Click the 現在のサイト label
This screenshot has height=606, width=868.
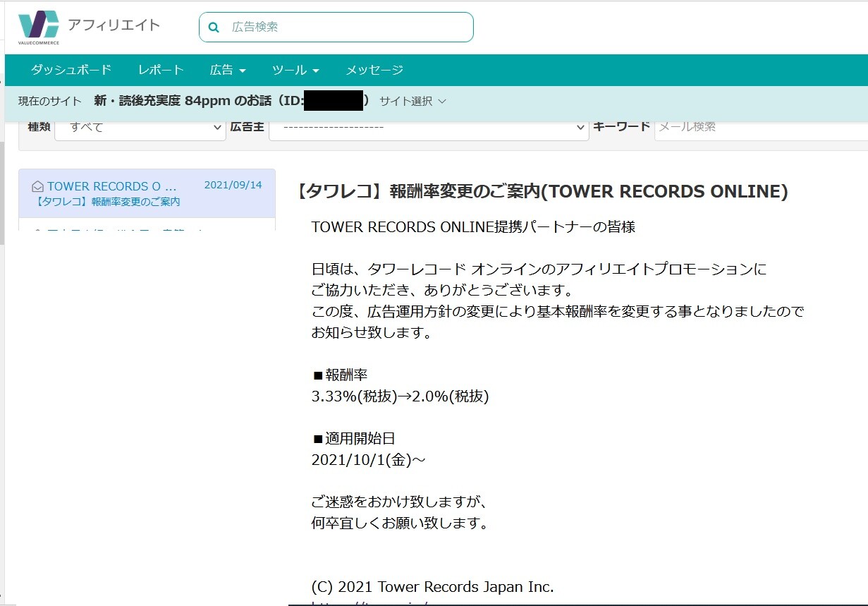coord(49,101)
